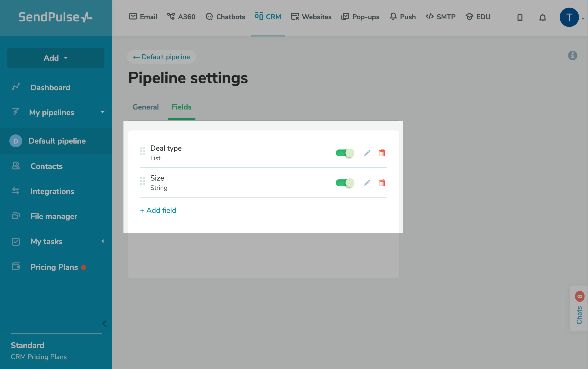This screenshot has height=369, width=588.
Task: Click the Contacts people icon
Action: pyautogui.click(x=16, y=166)
